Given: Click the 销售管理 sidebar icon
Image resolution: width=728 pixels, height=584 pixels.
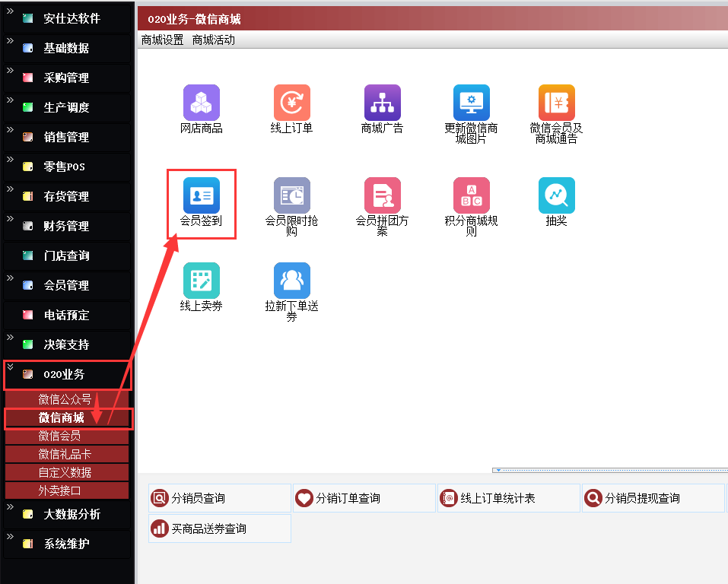Looking at the screenshot, I should 28,137.
